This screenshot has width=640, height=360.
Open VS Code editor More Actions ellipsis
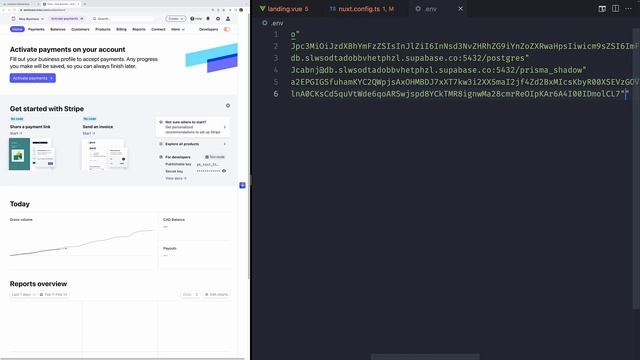tap(628, 9)
